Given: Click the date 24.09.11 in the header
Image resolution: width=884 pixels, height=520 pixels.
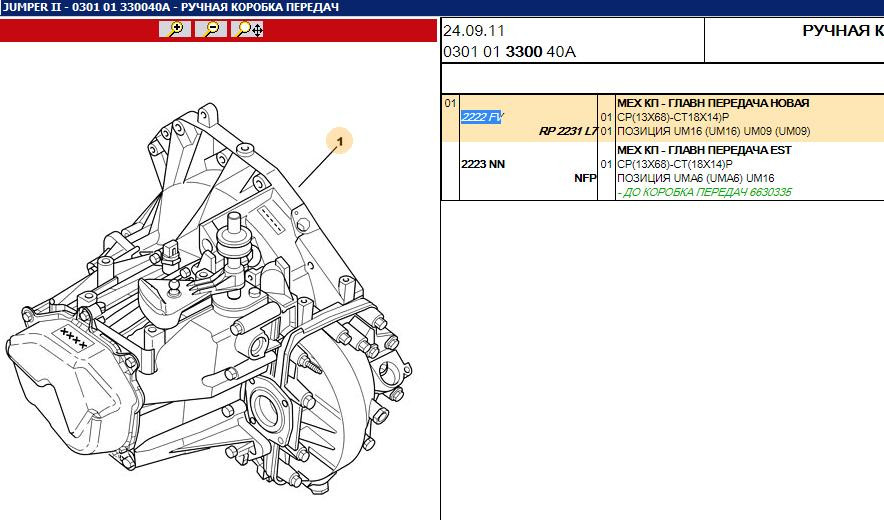Looking at the screenshot, I should click(472, 30).
